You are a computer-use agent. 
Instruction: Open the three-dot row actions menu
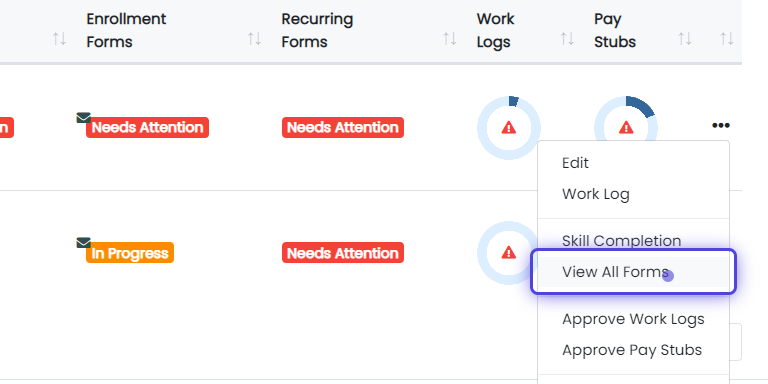(720, 125)
